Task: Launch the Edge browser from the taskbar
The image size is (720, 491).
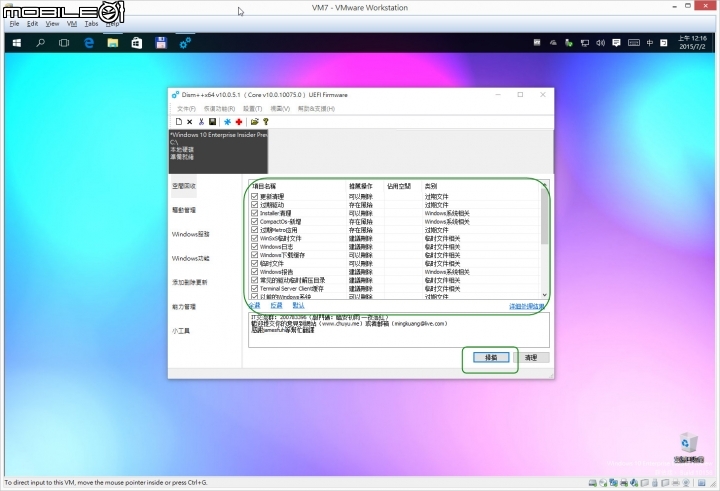Action: tap(89, 43)
